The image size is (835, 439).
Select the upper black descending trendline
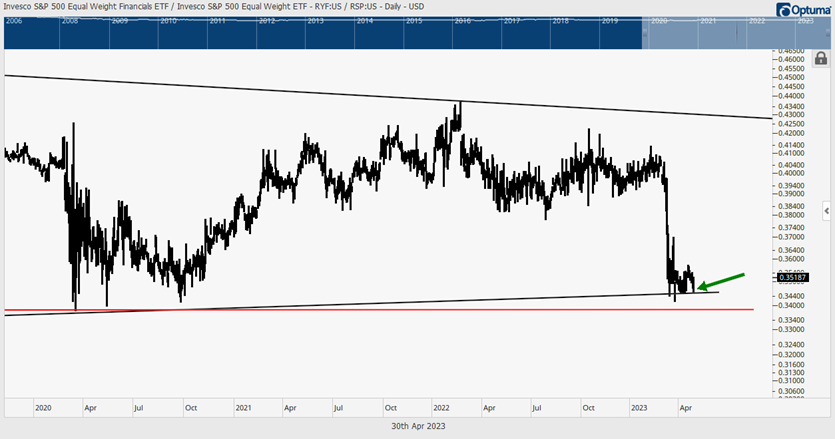tap(388, 97)
